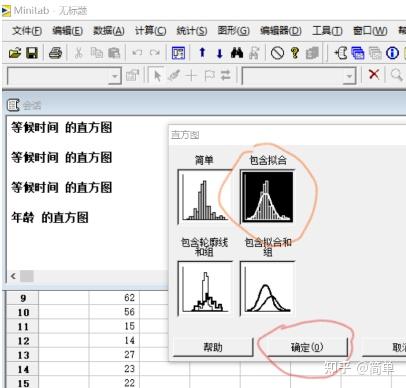Click the cell containing 62

pyautogui.click(x=114, y=298)
